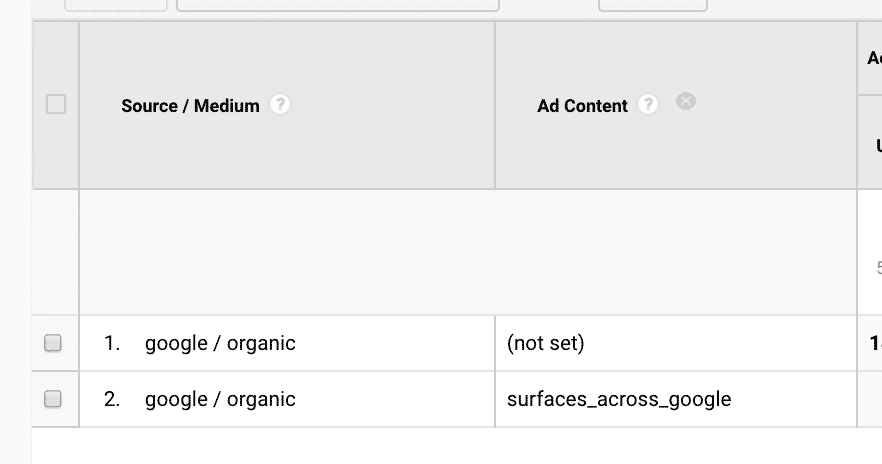Open google / organic in row 1
Screen dimensions: 882x464
tap(220, 343)
